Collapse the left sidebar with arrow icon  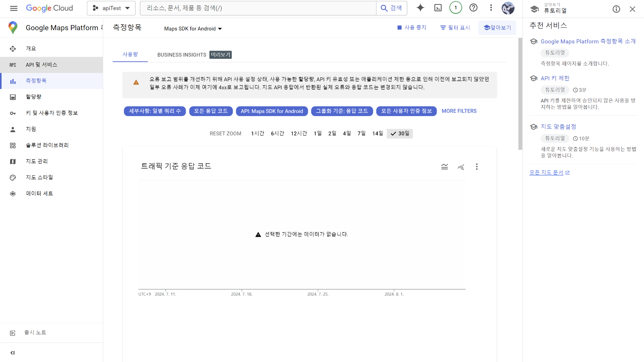coord(13,353)
